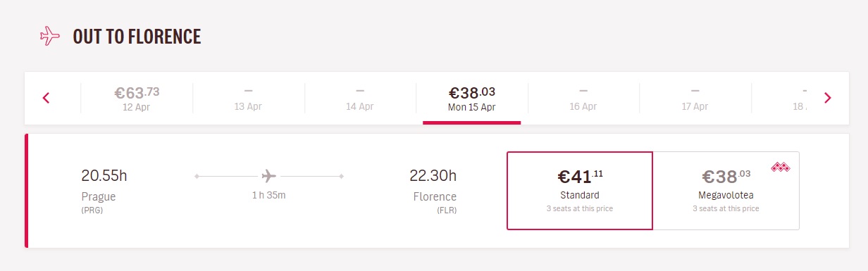Pick the 17 Apr date tab
This screenshot has height=271, width=868.
coord(695,98)
